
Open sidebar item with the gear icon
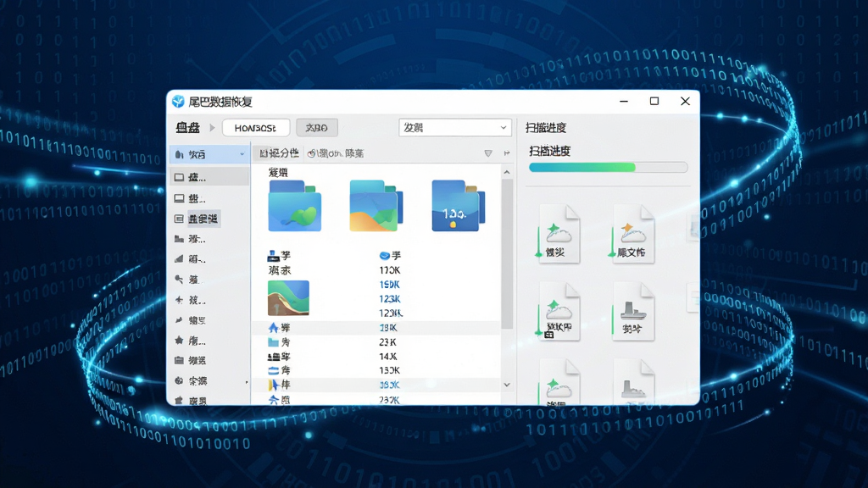click(191, 380)
